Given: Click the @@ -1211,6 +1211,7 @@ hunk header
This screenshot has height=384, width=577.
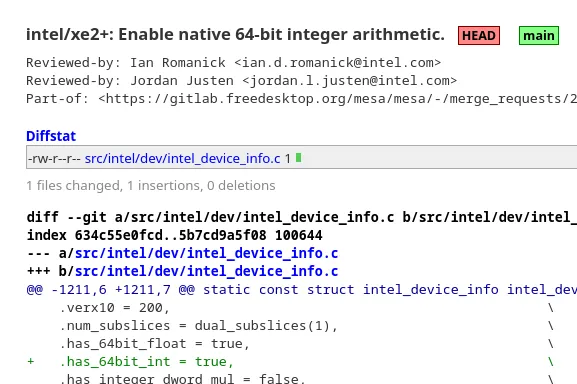Looking at the screenshot, I should (x=301, y=289).
